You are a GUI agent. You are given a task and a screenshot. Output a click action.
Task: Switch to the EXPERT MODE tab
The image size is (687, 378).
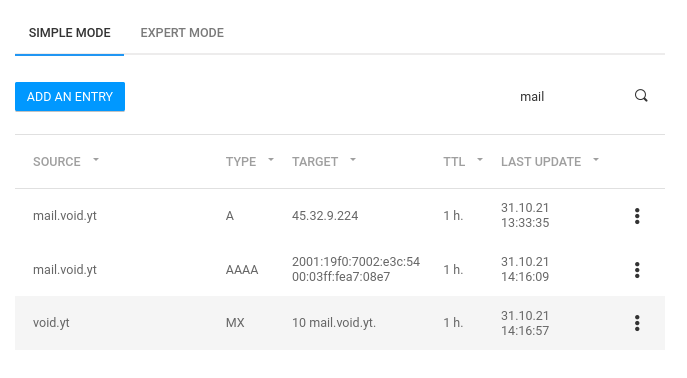coord(182,33)
